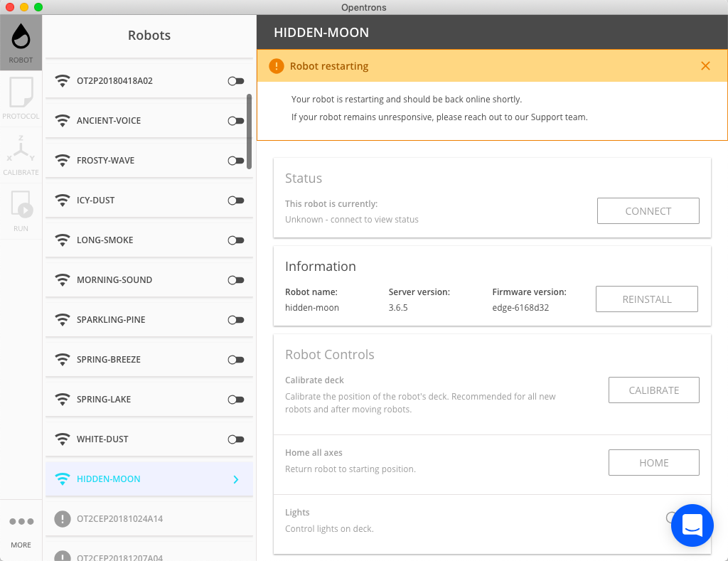Viewport: 728px width, 561px height.
Task: Click the warning icon next to OT2CEP20181024A14
Action: click(x=63, y=519)
